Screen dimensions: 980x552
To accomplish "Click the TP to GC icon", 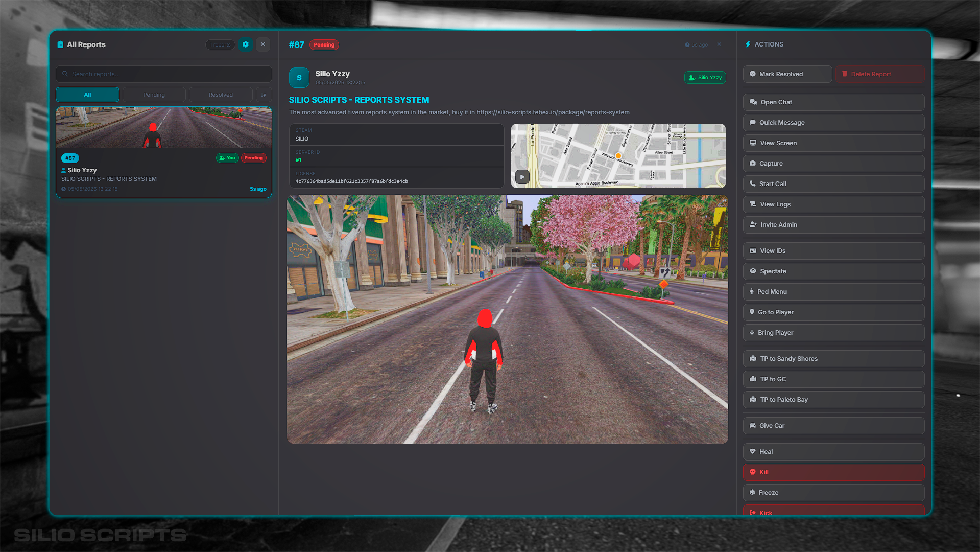I will pos(753,379).
